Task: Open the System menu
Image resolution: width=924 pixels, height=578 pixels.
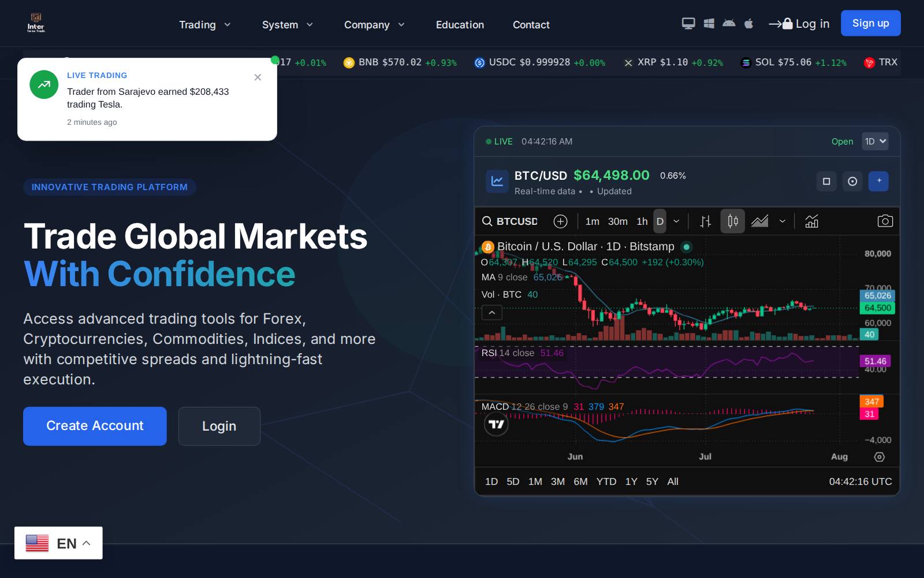Action: coord(288,25)
